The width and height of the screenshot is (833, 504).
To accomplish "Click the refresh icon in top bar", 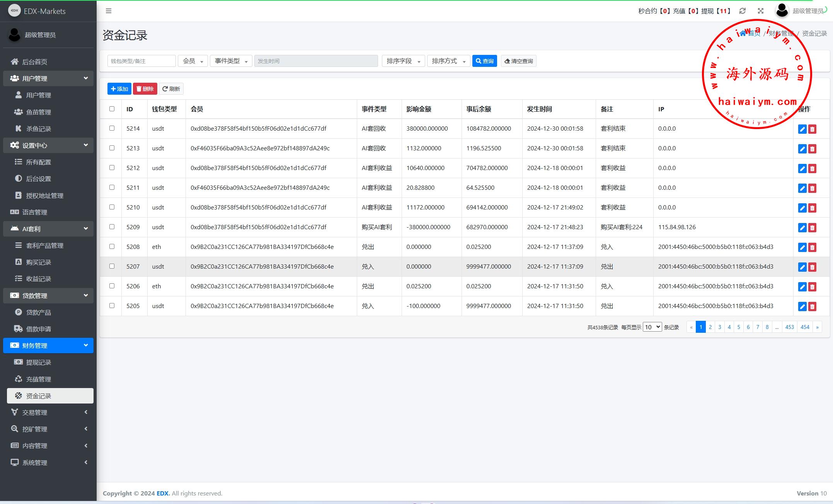I will pos(742,11).
